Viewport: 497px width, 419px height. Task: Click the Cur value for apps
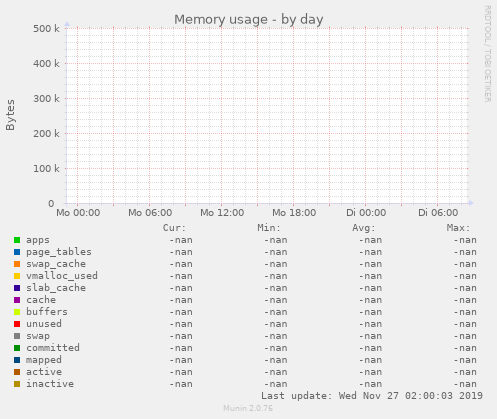tap(181, 240)
